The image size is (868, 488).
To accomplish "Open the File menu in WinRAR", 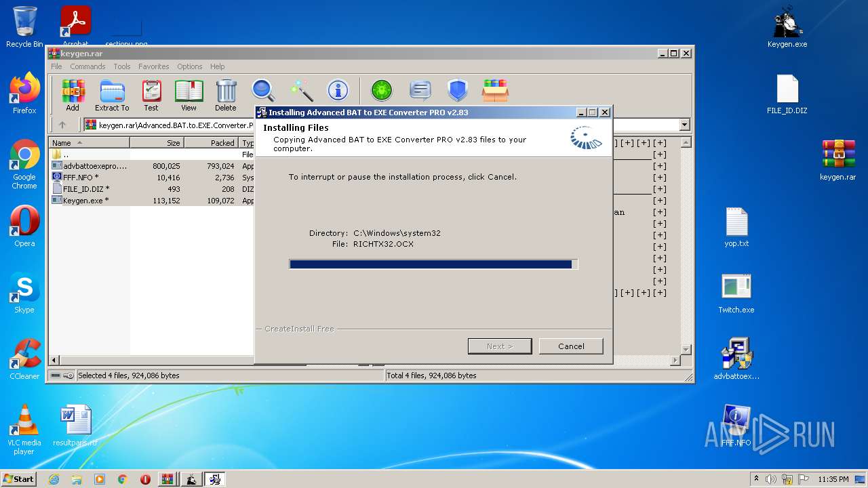I will point(56,66).
